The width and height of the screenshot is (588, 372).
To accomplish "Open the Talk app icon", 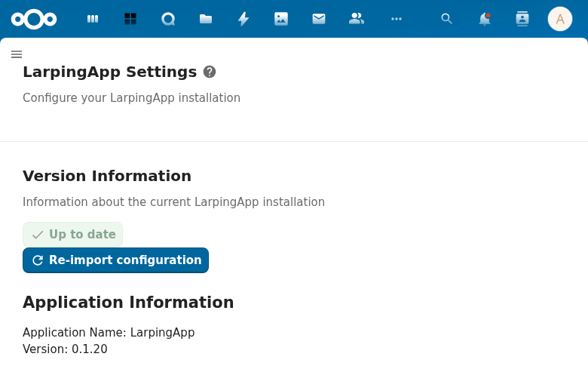I will pos(168,19).
